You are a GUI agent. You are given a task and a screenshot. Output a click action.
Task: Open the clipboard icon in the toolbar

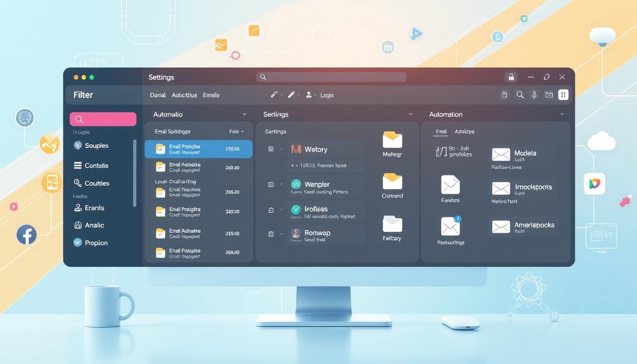(505, 95)
